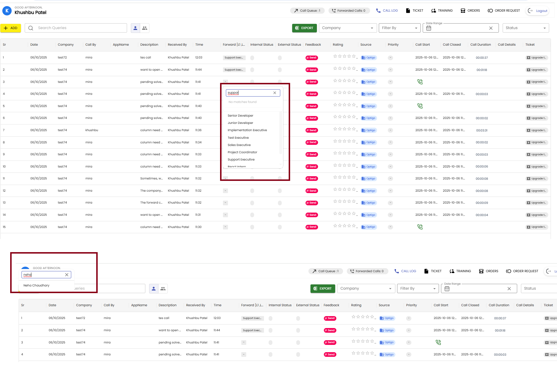Screen dimensions: 557x392
Task: Click the green phone icon in row 3
Action: pyautogui.click(x=420, y=82)
